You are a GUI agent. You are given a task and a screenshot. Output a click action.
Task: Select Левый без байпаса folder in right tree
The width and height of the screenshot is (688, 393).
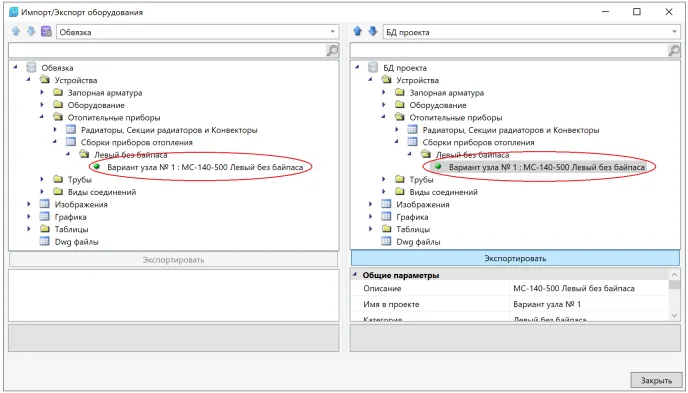472,155
